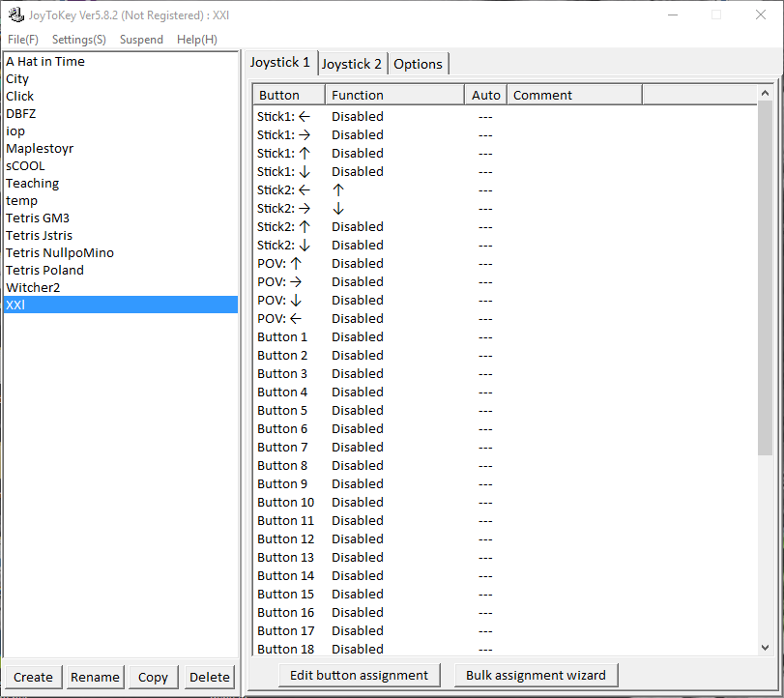This screenshot has width=784, height=698.
Task: Select the temp profile
Action: [x=121, y=200]
